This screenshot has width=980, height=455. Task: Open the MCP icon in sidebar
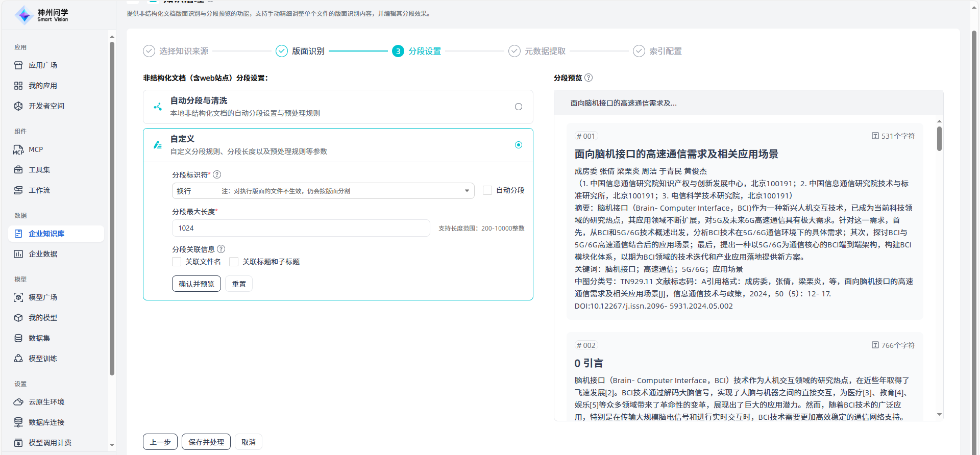coord(18,149)
